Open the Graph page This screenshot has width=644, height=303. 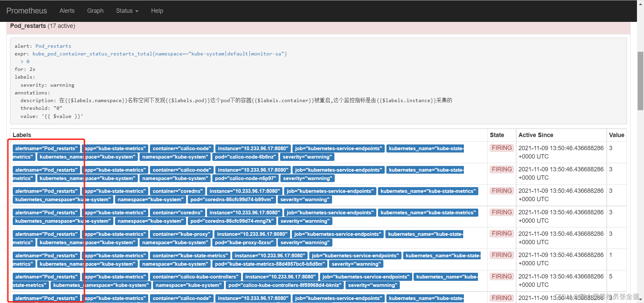point(95,11)
